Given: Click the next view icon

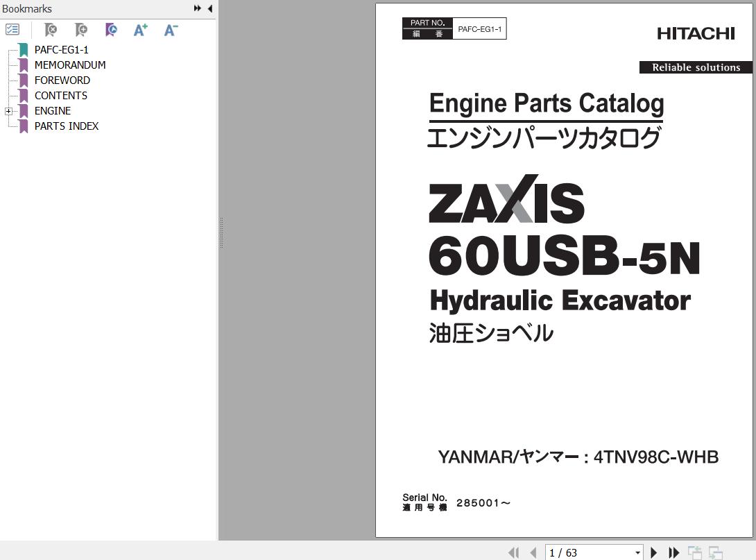Looking at the screenshot, I should [x=716, y=552].
